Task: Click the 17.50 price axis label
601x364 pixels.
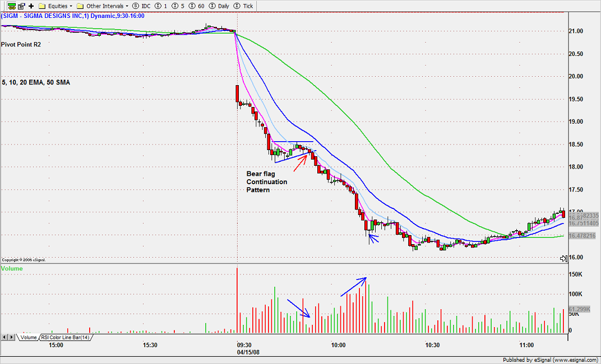Action: point(576,189)
